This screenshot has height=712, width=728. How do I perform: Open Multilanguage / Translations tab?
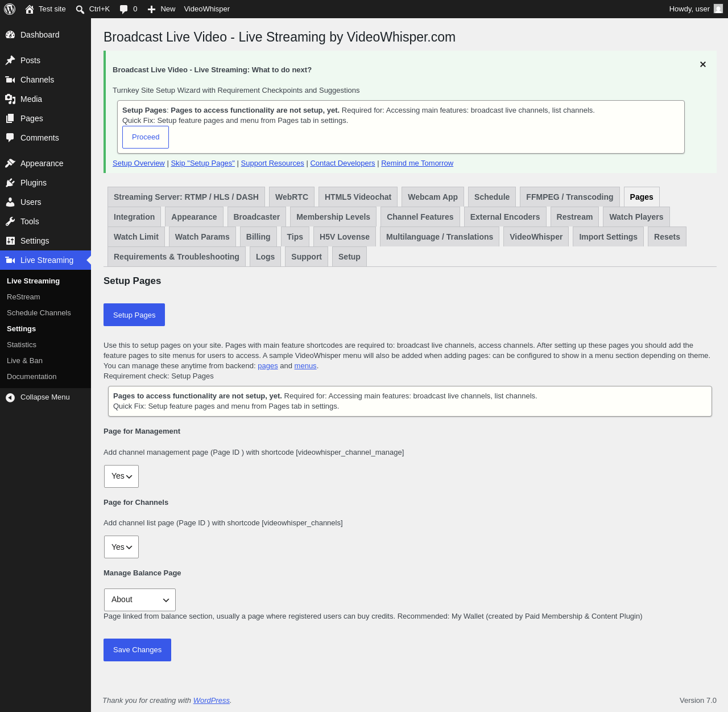[x=440, y=237]
